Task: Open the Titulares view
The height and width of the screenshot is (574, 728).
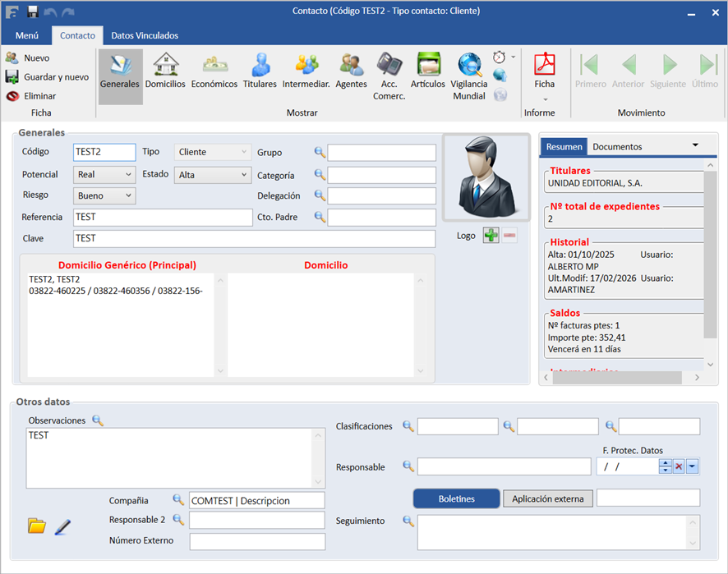Action: [x=260, y=70]
